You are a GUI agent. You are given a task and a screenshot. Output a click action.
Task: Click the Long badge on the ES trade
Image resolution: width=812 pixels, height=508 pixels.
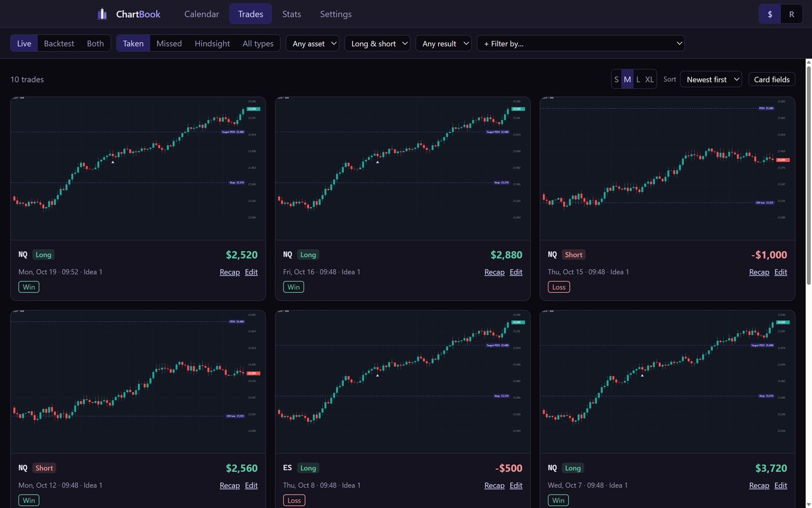click(x=308, y=469)
